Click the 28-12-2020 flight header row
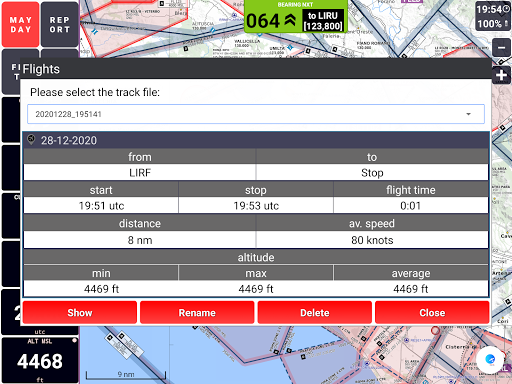512x384 pixels. 256,140
